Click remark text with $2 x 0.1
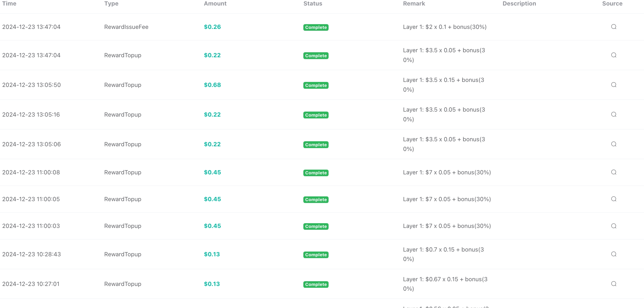The width and height of the screenshot is (644, 308). coord(445,27)
